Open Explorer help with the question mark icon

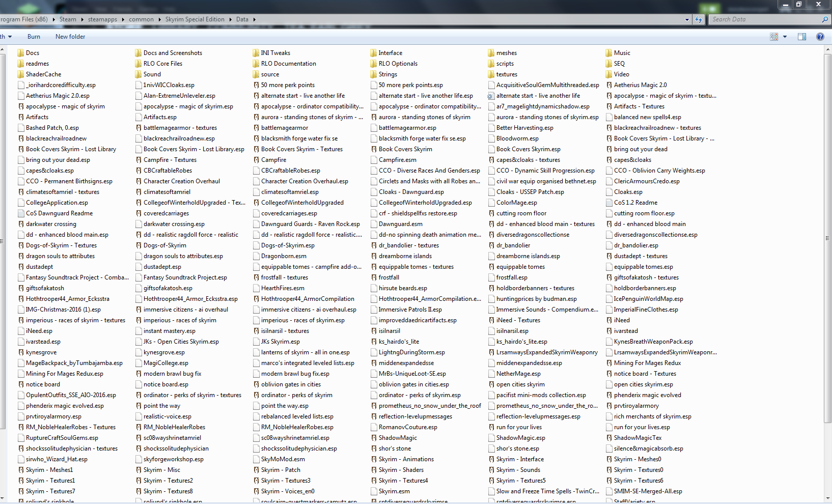820,37
